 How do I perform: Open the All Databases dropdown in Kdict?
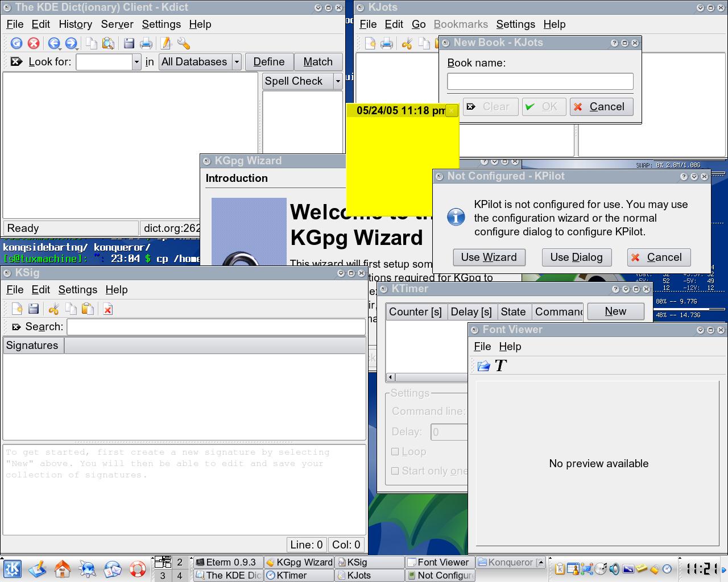click(x=237, y=62)
